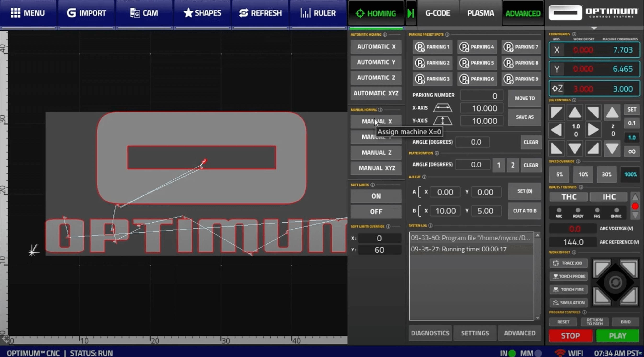
Task: Click the Torch Probe icon button
Action: (x=568, y=276)
